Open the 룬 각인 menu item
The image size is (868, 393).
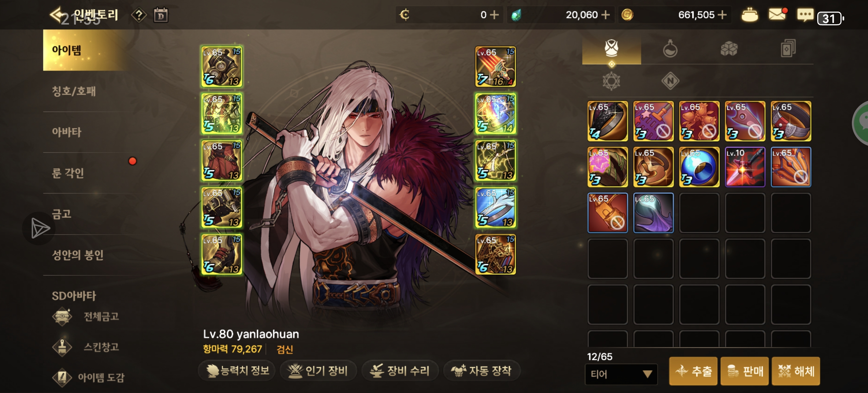point(67,173)
